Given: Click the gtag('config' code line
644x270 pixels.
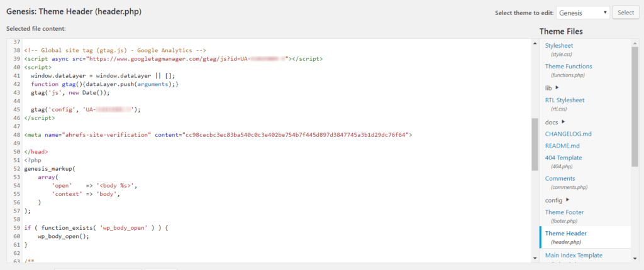Looking at the screenshot, I should pos(86,109).
